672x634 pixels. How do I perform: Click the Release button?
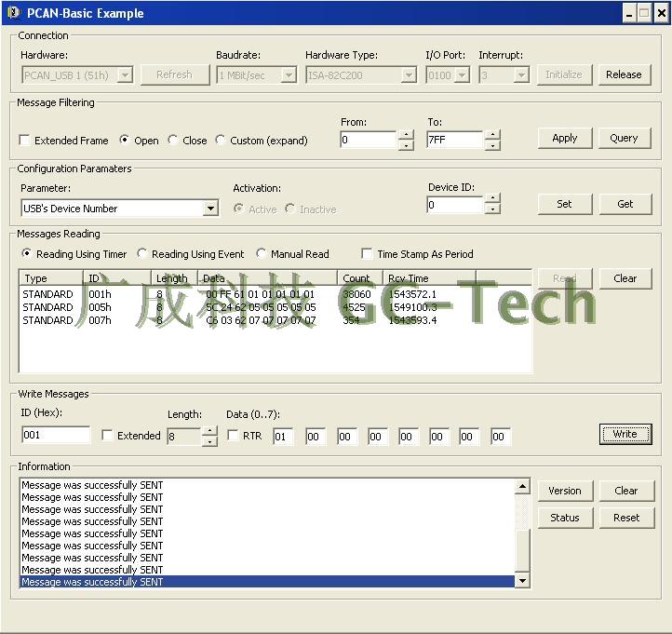pyautogui.click(x=624, y=74)
